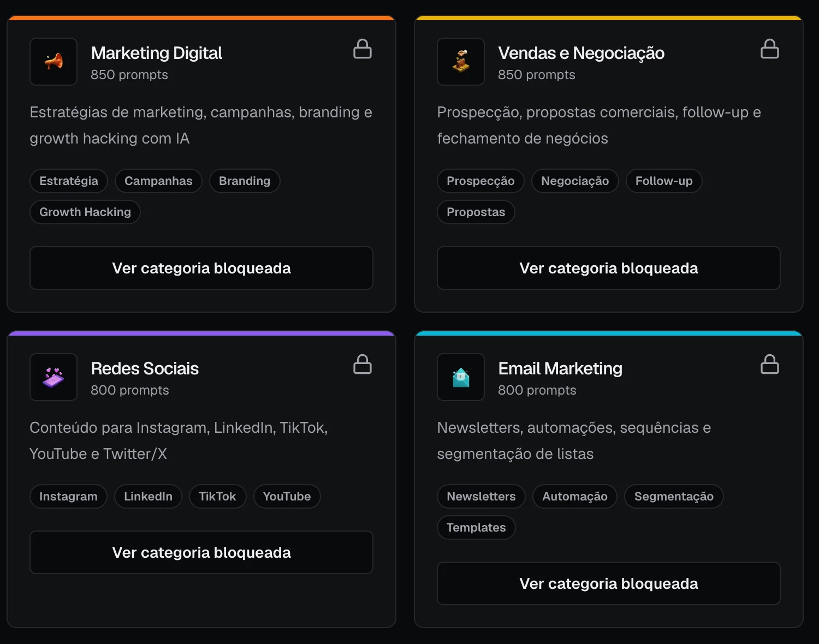Select the Propostas tag
819x644 pixels.
pos(476,212)
